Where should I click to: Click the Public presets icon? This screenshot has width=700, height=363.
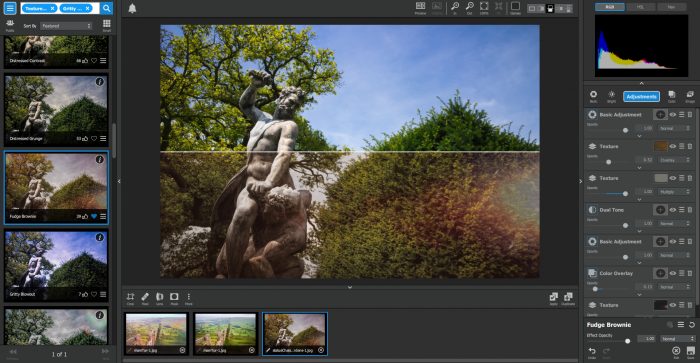pos(10,25)
